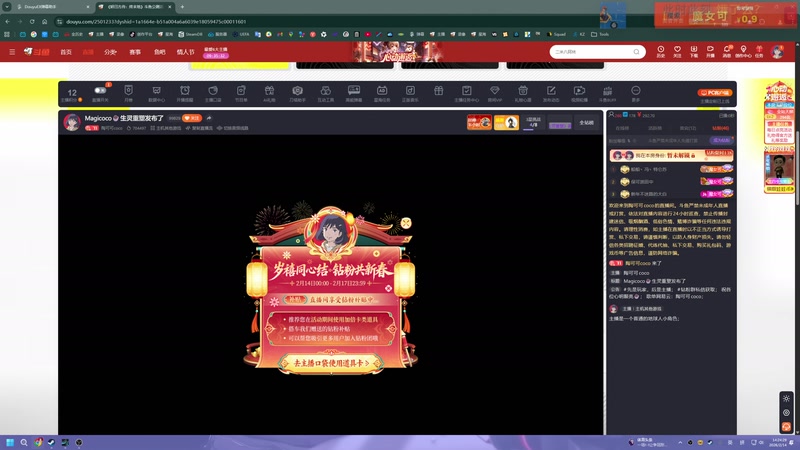This screenshot has width=800, height=450.
Task: Click the Windows Start button
Action: coord(10,442)
